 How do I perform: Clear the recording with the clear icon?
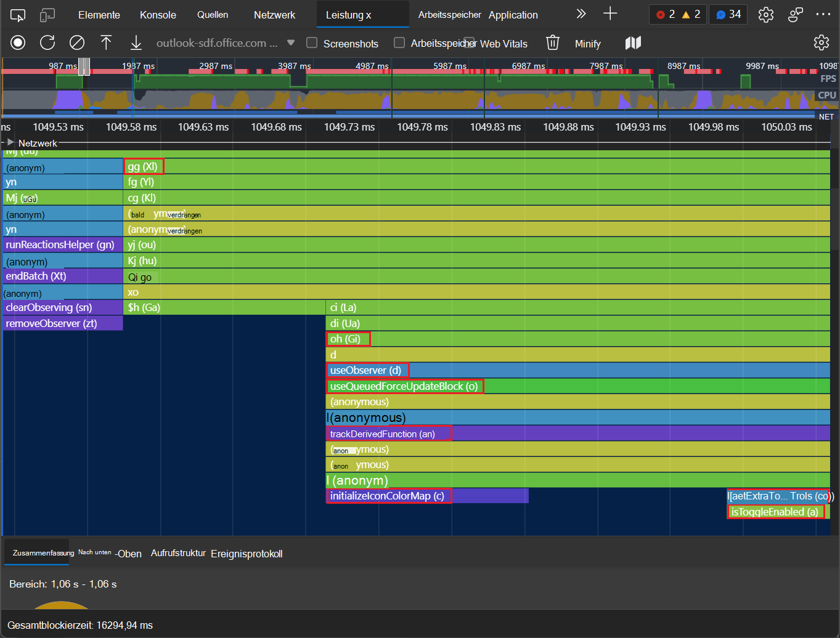click(77, 42)
